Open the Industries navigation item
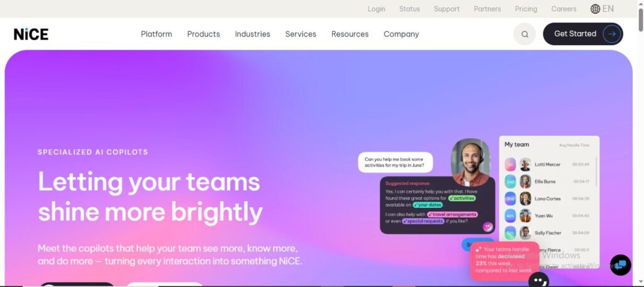This screenshot has height=287, width=644. point(253,34)
